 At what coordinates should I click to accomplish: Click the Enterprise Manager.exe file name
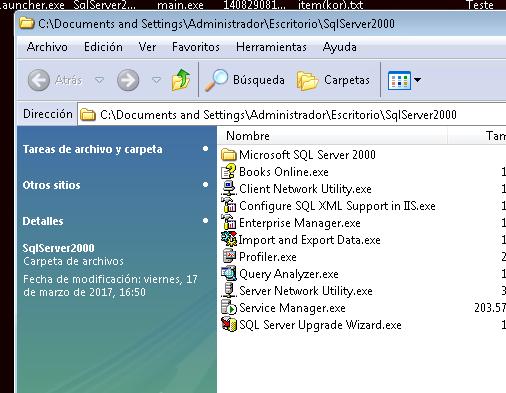(300, 223)
